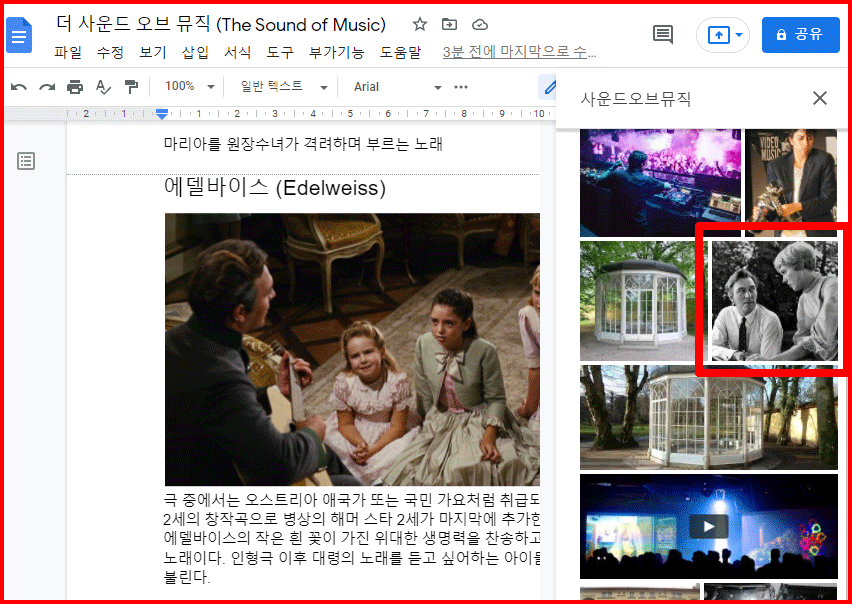Screen dimensions: 852x604
Task: Open the 도움말 menu
Action: tap(400, 52)
